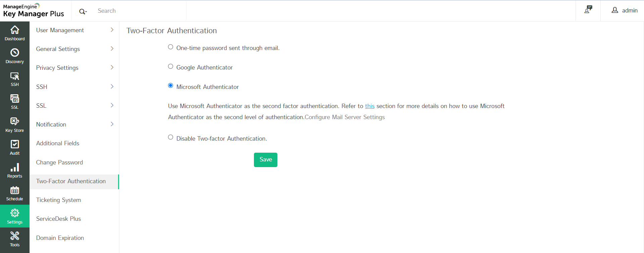Open the Tools wrench icon

[x=15, y=239]
